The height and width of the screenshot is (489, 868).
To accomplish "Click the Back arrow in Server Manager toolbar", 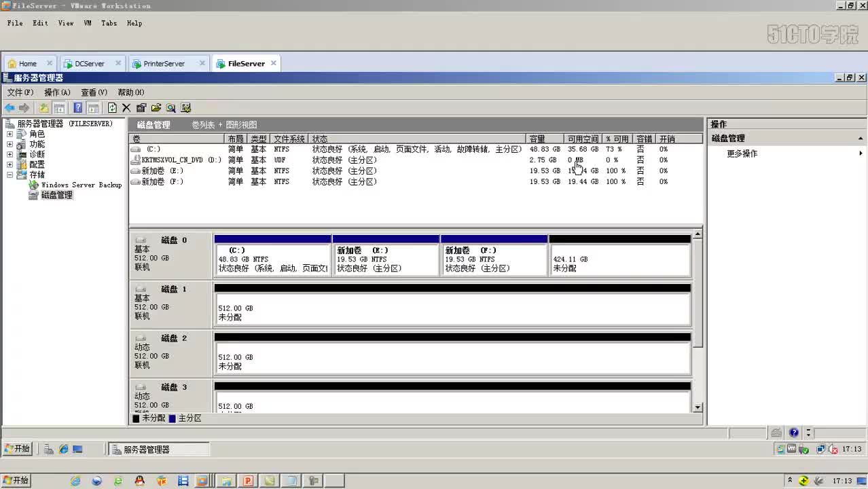I will [10, 108].
